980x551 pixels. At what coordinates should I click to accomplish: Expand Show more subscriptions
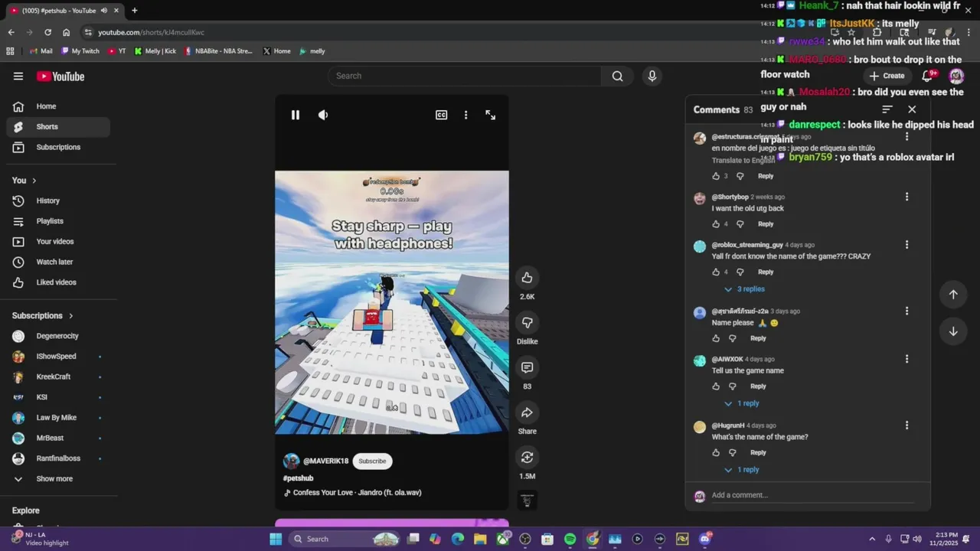[x=58, y=479]
